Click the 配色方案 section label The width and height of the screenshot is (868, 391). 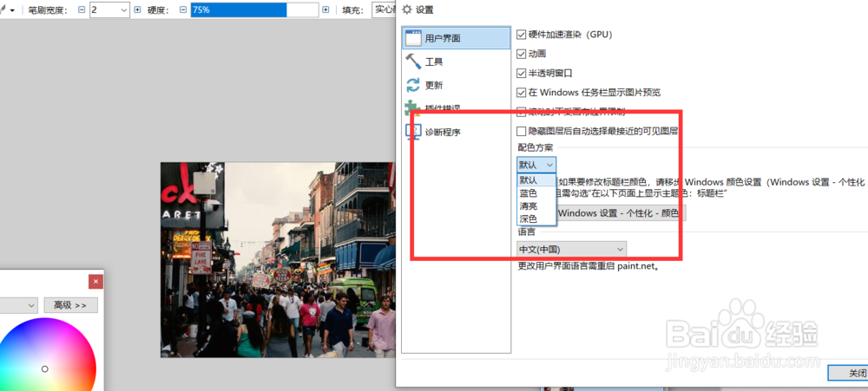tap(536, 147)
